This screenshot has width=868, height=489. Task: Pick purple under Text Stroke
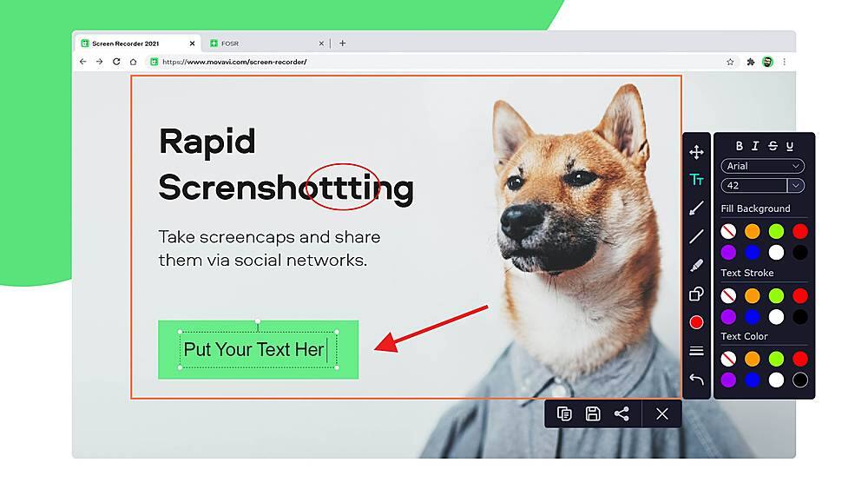[728, 317]
